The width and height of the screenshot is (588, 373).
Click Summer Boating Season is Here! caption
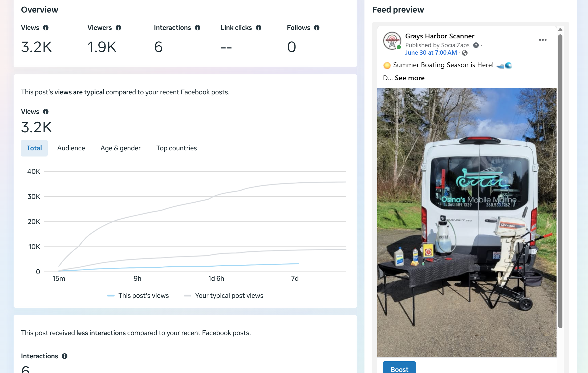point(443,65)
